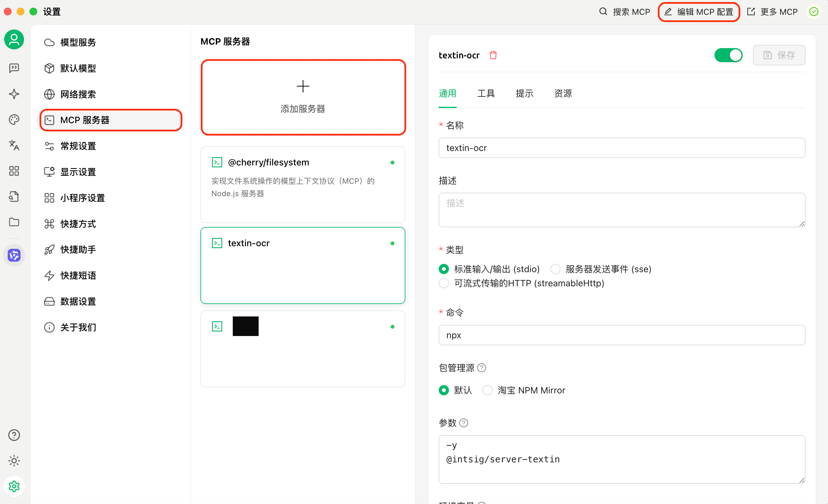828x504 pixels.
Task: Open the AI sparkles icon in sidebar
Action: click(14, 94)
